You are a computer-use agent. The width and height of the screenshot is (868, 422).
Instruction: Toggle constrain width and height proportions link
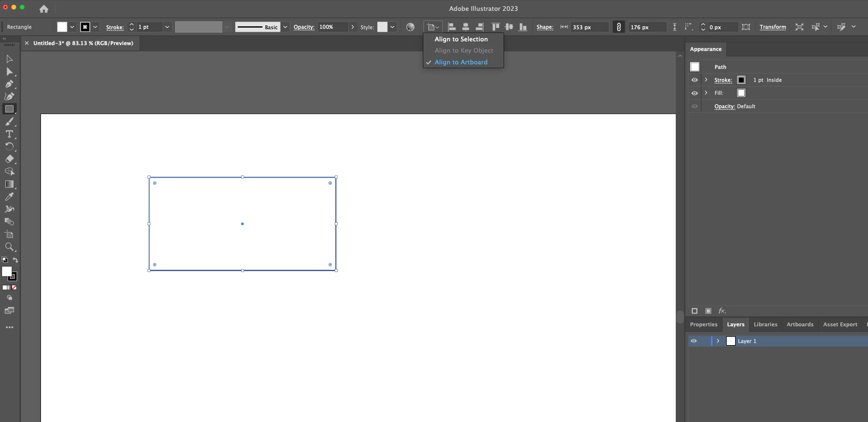(619, 27)
